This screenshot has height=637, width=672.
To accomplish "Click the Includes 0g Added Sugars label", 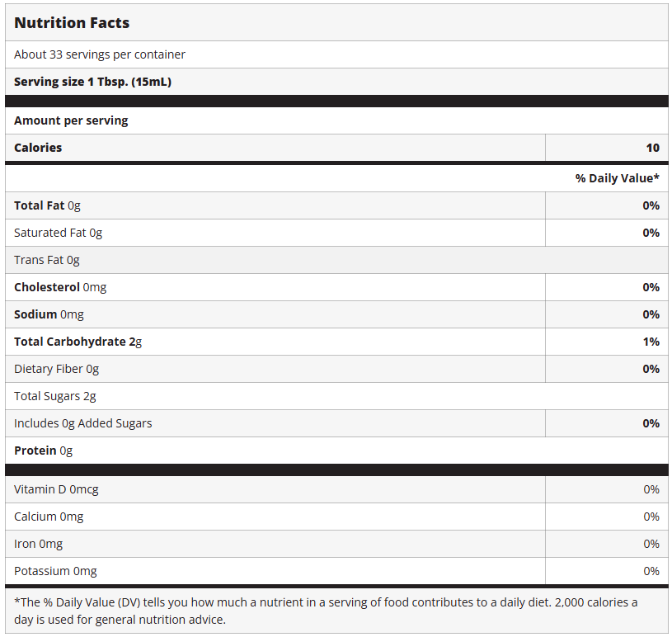I will click(x=82, y=423).
